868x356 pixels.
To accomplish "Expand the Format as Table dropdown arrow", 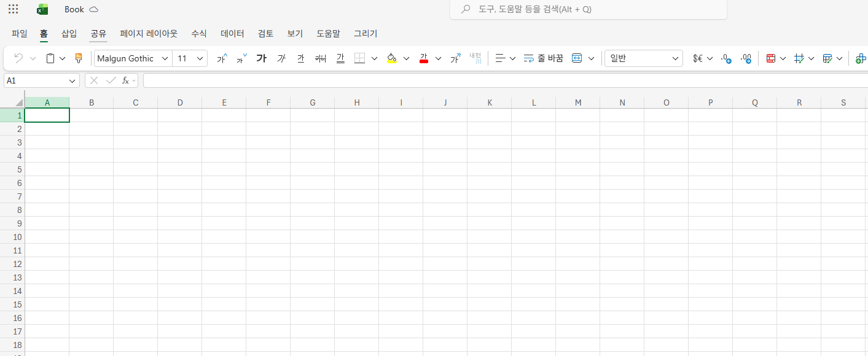I will [x=811, y=58].
